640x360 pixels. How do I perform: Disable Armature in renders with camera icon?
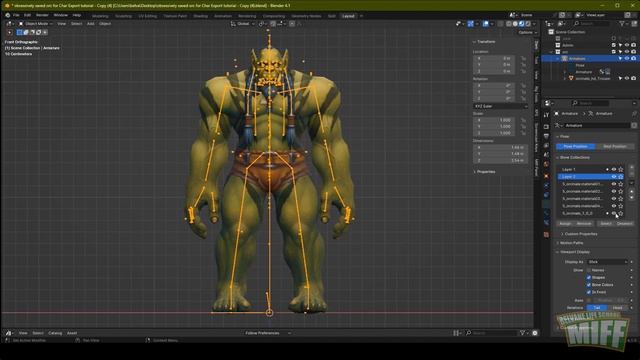pos(633,58)
